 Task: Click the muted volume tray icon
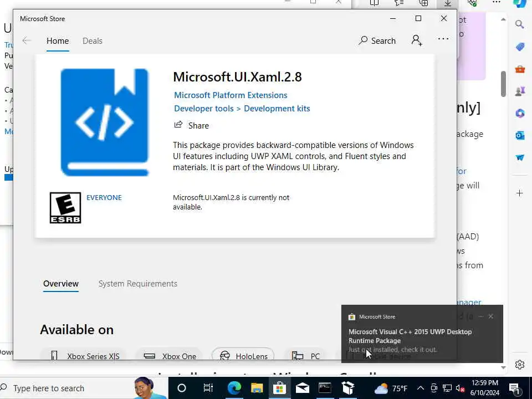click(x=460, y=388)
